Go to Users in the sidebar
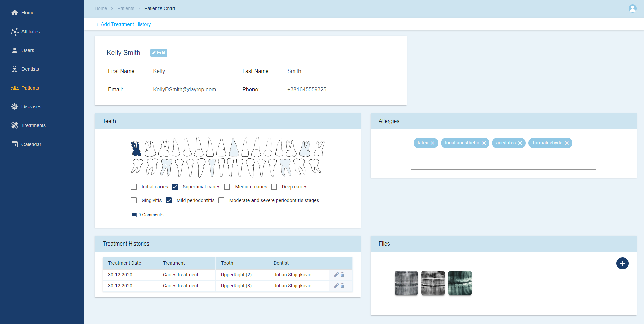 [28, 50]
